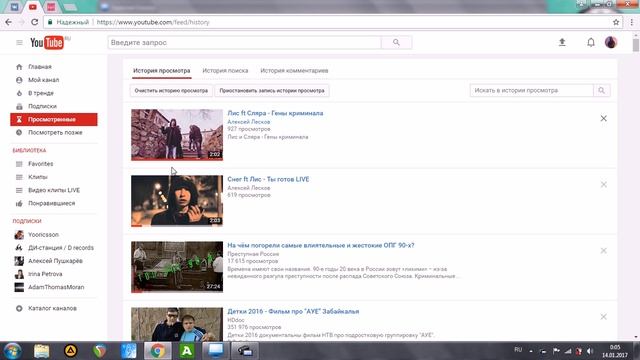This screenshot has height=360, width=640.
Task: Remove 'Лис ft Сляра' from history
Action: [x=603, y=118]
